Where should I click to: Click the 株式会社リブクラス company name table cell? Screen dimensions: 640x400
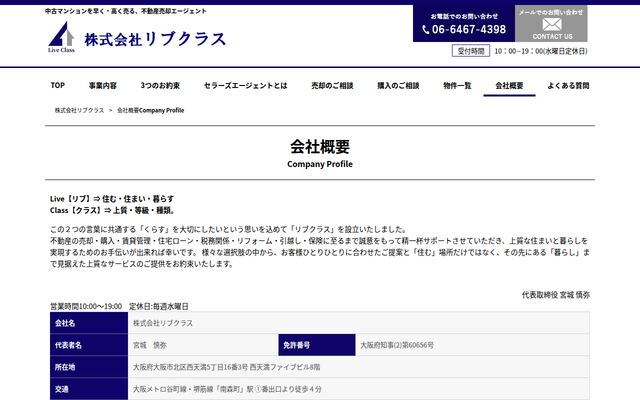359,323
